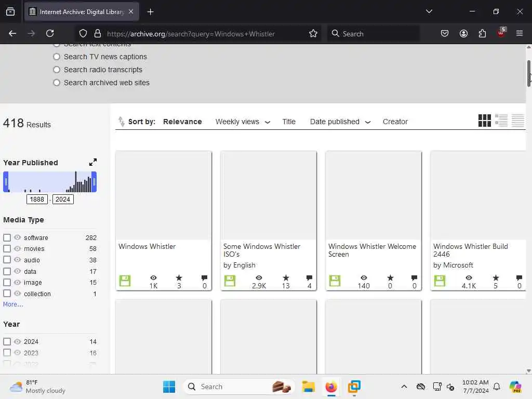Switch results to tile grid view

[x=485, y=121]
